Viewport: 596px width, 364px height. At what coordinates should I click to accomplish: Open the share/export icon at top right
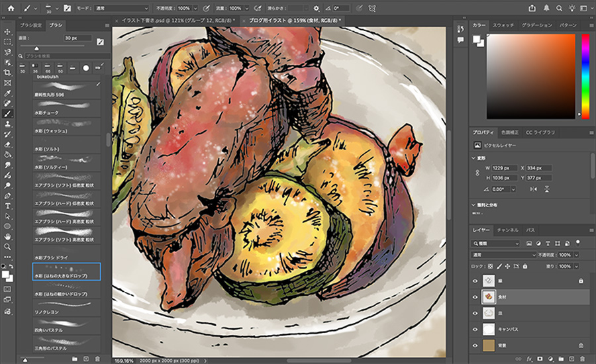[x=532, y=8]
